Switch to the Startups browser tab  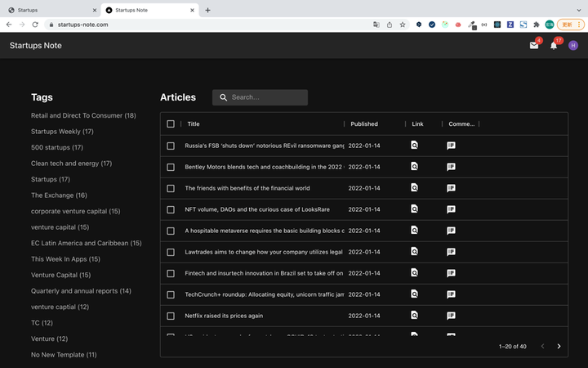(51, 10)
